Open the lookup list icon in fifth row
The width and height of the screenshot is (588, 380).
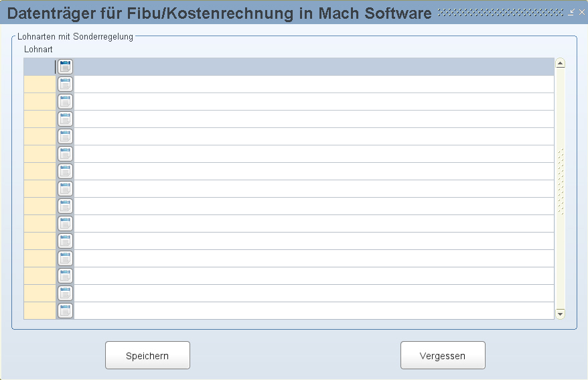point(65,137)
